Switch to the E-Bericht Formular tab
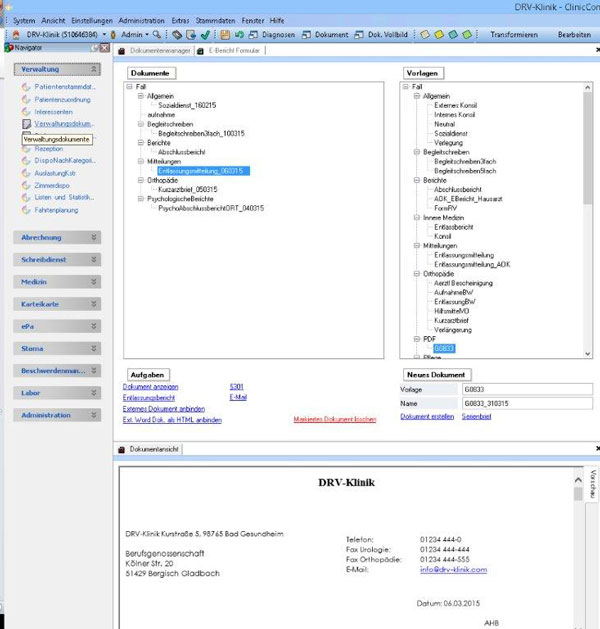600x629 pixels. (230, 51)
